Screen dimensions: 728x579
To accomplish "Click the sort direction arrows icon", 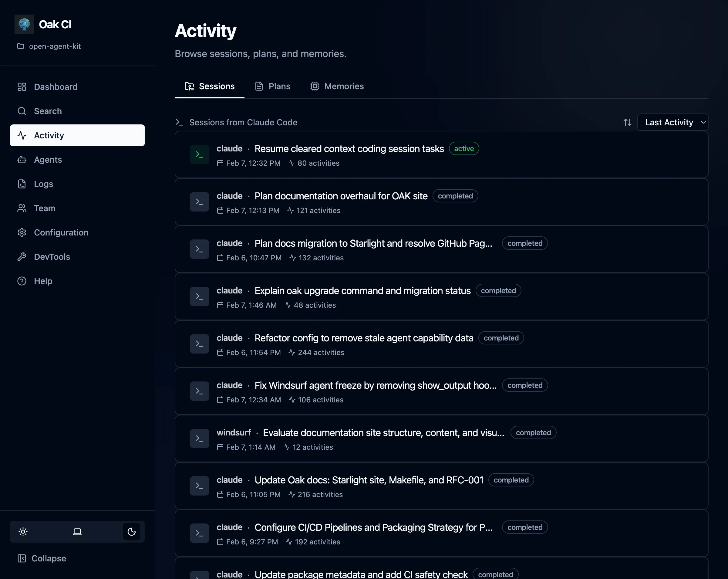I will 627,122.
